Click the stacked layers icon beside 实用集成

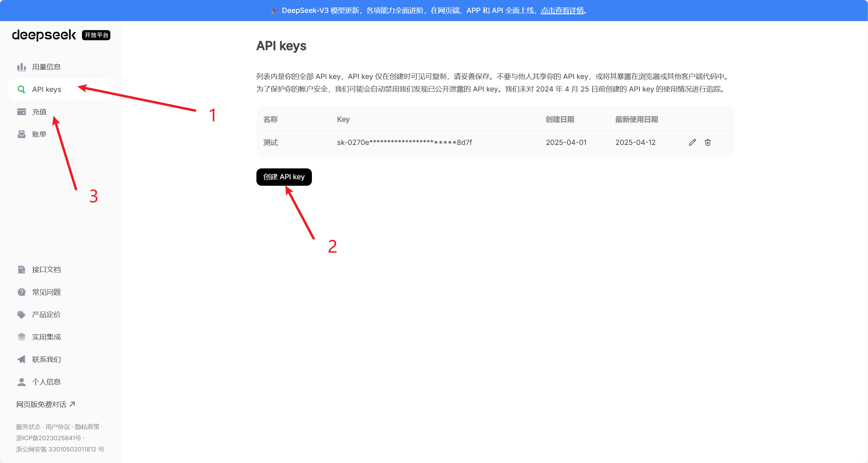point(21,337)
